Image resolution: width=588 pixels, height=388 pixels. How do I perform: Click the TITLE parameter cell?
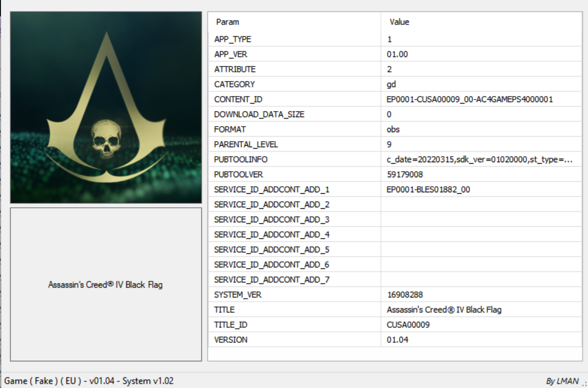click(x=294, y=309)
